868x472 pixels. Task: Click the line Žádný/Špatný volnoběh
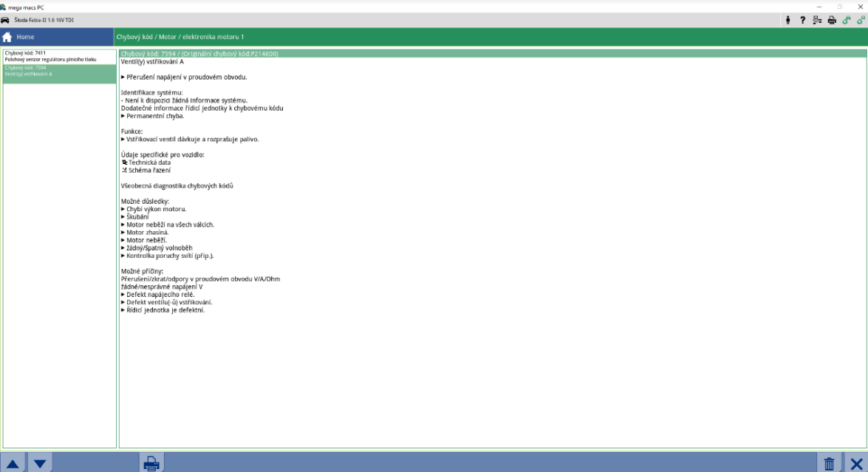click(159, 248)
